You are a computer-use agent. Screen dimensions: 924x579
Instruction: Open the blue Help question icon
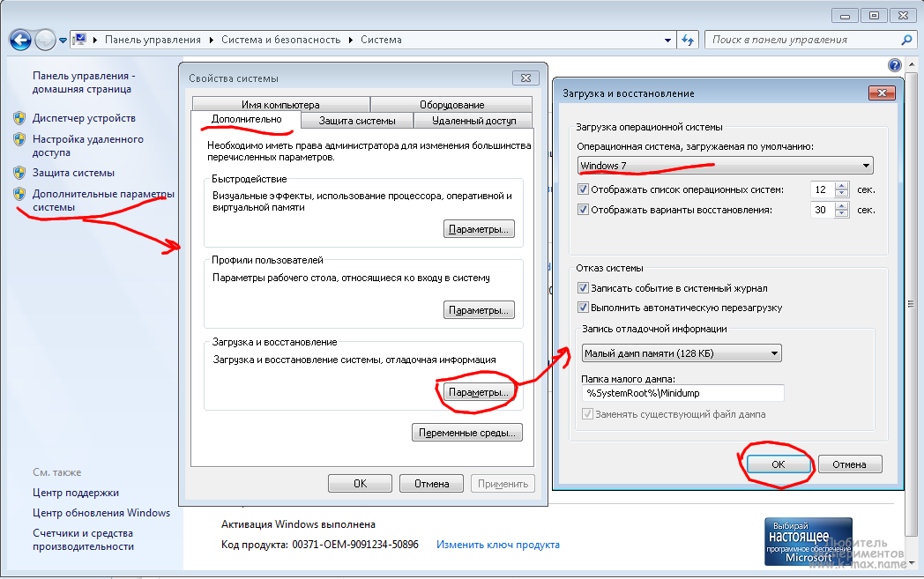pyautogui.click(x=895, y=65)
